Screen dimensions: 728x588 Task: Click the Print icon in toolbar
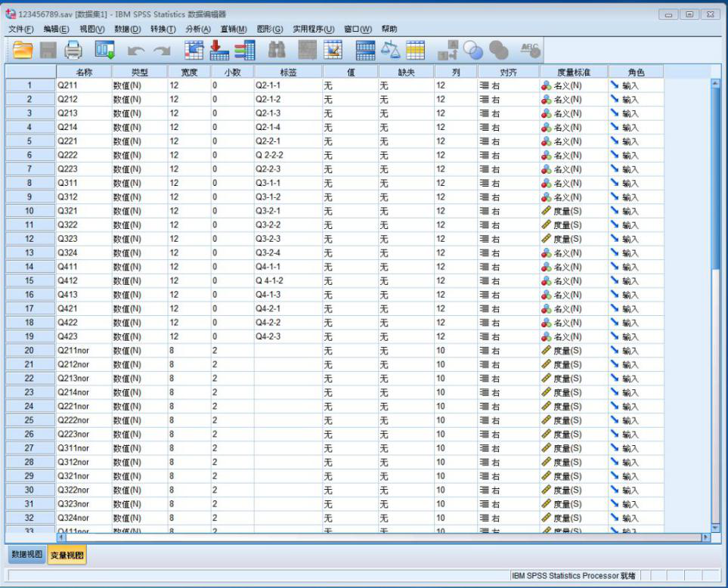coord(73,50)
